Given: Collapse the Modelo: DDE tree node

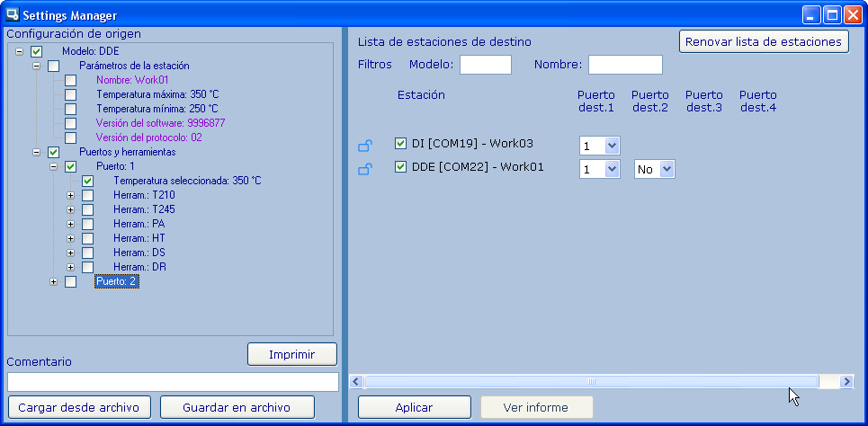Looking at the screenshot, I should click(20, 51).
